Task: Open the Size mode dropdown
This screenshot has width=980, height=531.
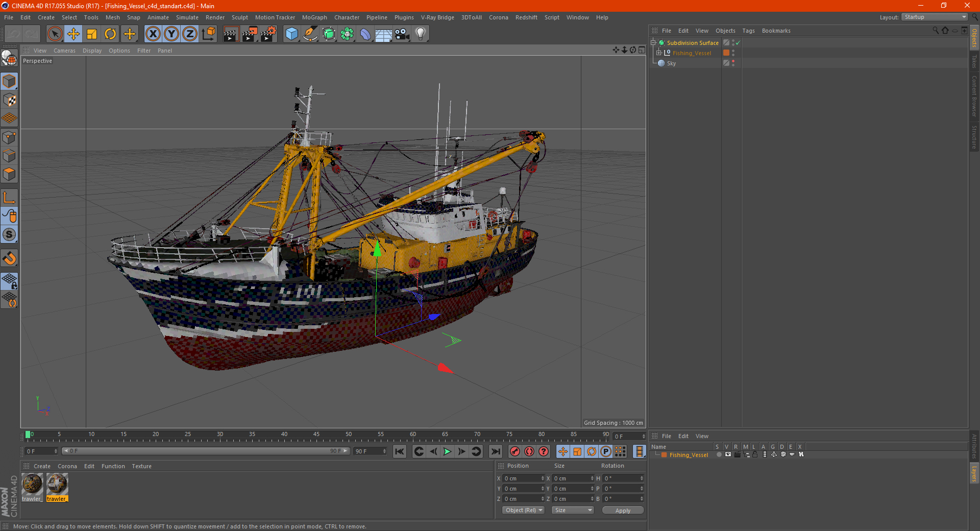Action: click(x=573, y=510)
